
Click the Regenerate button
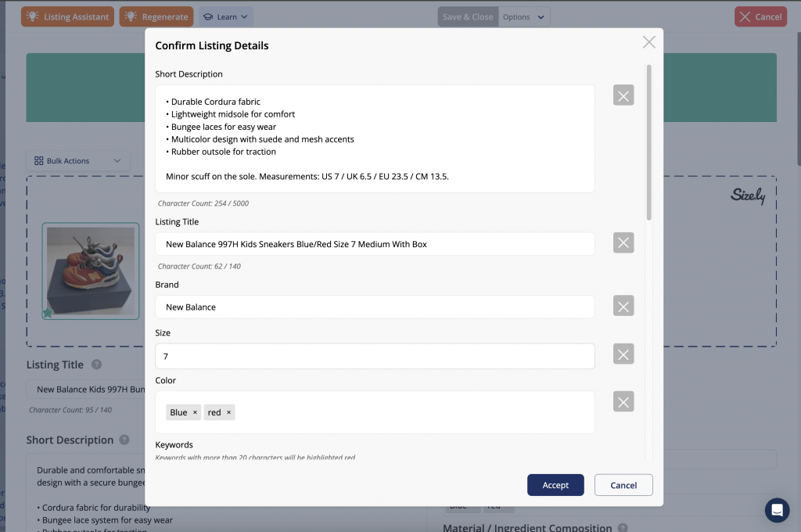[x=156, y=16]
